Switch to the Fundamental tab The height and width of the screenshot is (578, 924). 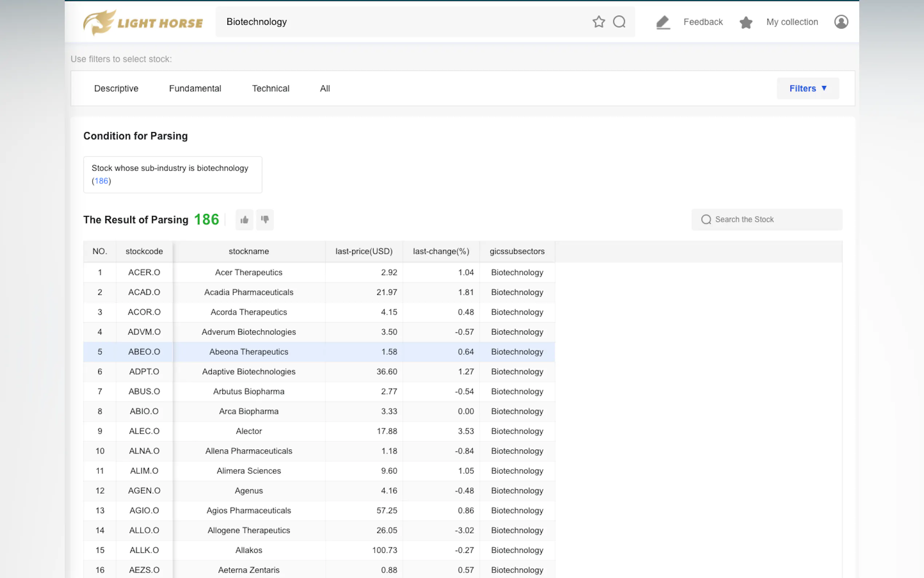click(195, 88)
